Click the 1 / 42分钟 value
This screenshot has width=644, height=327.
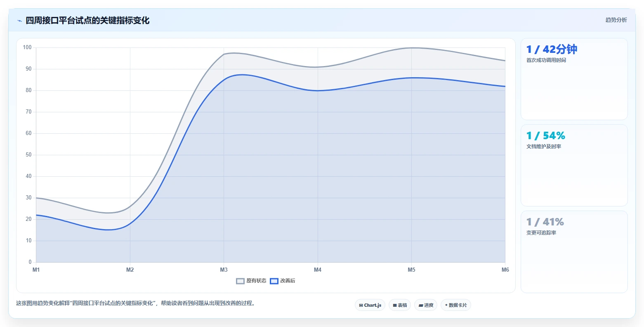552,50
